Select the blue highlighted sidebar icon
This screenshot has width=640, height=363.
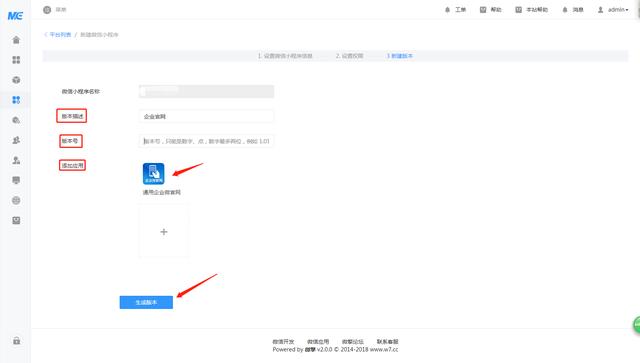[x=16, y=100]
